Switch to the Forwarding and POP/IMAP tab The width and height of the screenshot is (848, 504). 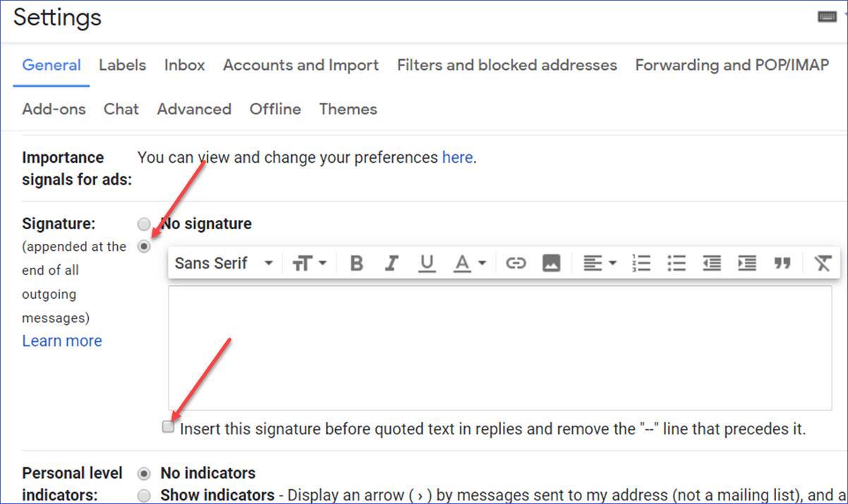tap(732, 65)
